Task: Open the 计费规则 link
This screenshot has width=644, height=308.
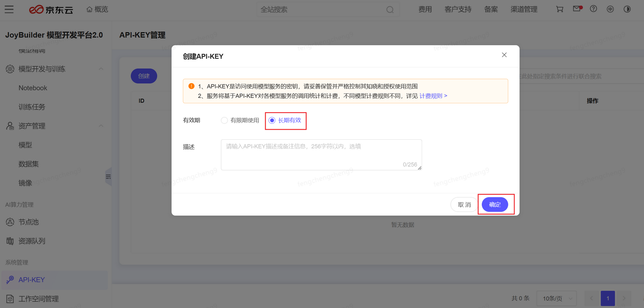Action: pyautogui.click(x=433, y=96)
